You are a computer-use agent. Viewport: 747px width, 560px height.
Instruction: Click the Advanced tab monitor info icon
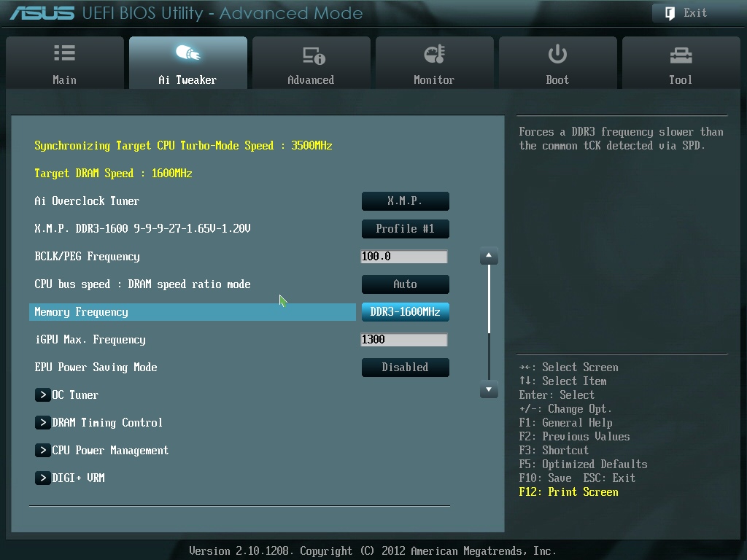click(314, 55)
